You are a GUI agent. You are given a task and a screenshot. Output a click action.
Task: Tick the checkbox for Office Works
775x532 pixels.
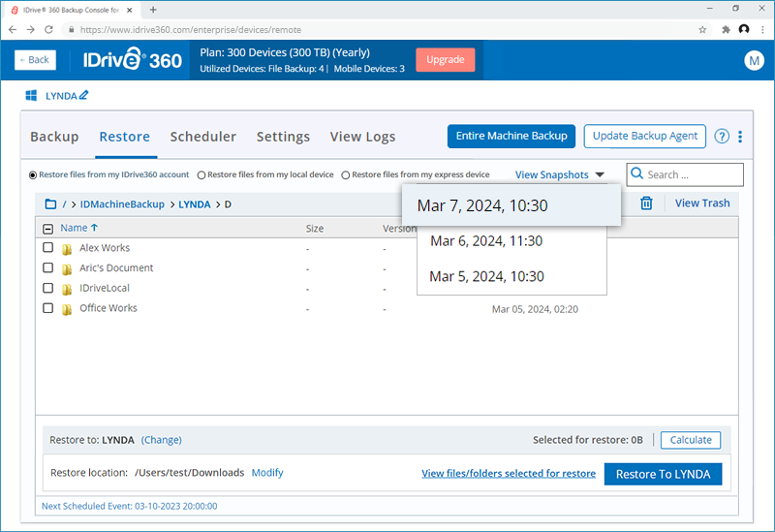pos(48,308)
